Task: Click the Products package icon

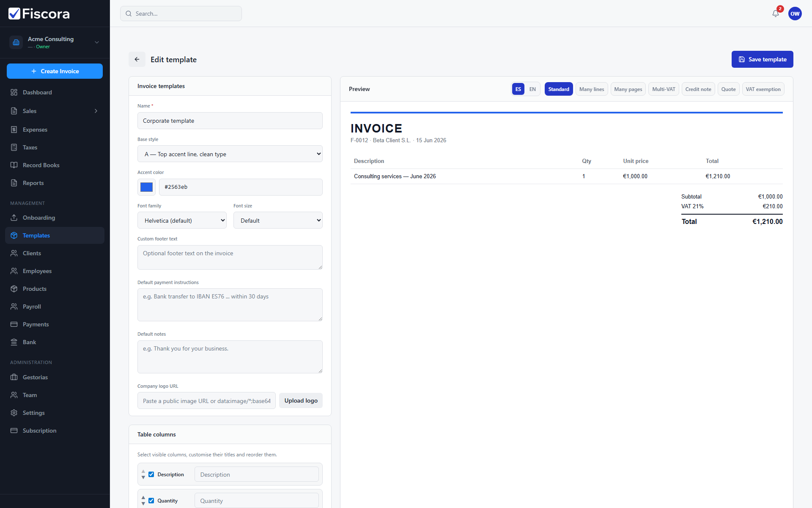Action: [14, 289]
